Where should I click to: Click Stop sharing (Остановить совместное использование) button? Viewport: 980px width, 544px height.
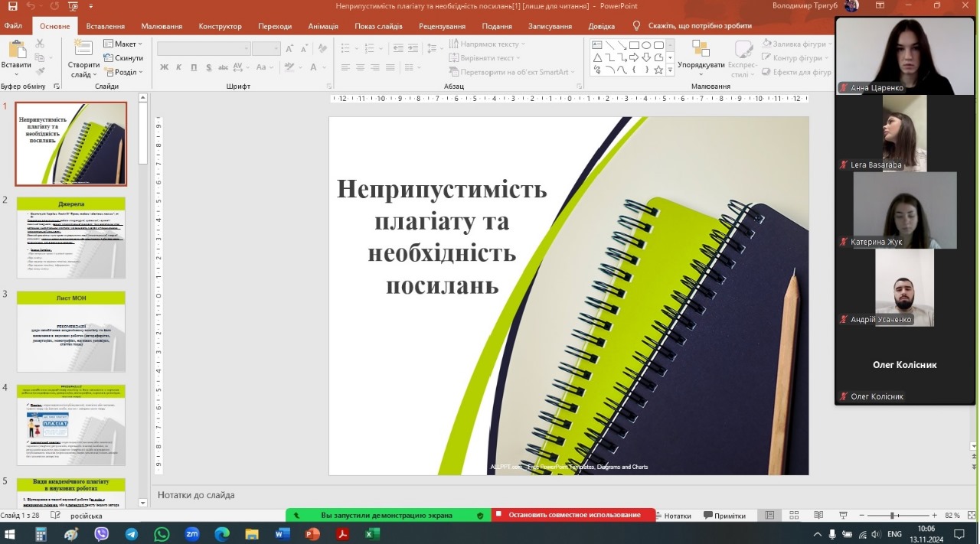(x=573, y=515)
